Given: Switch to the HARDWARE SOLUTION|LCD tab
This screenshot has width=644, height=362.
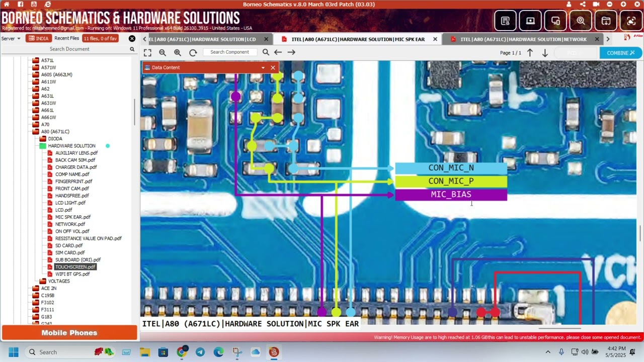Looking at the screenshot, I should [x=202, y=39].
